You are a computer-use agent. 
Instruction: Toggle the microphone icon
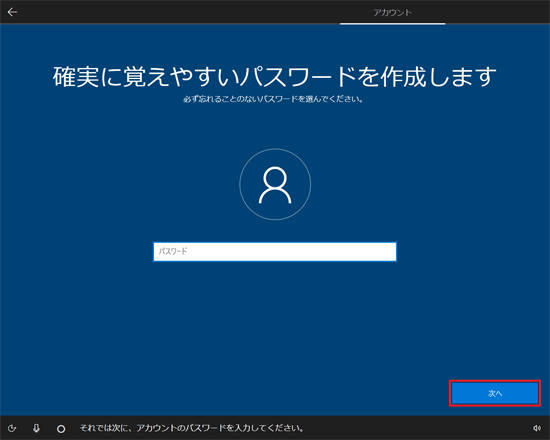(36, 428)
